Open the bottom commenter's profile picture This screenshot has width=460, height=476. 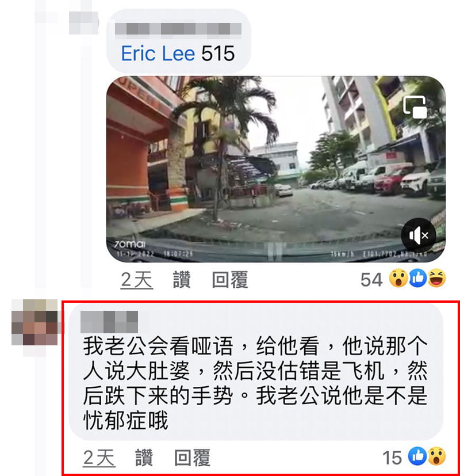[x=34, y=322]
